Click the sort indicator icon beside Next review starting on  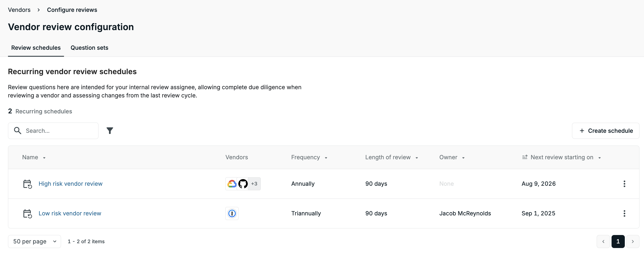525,157
